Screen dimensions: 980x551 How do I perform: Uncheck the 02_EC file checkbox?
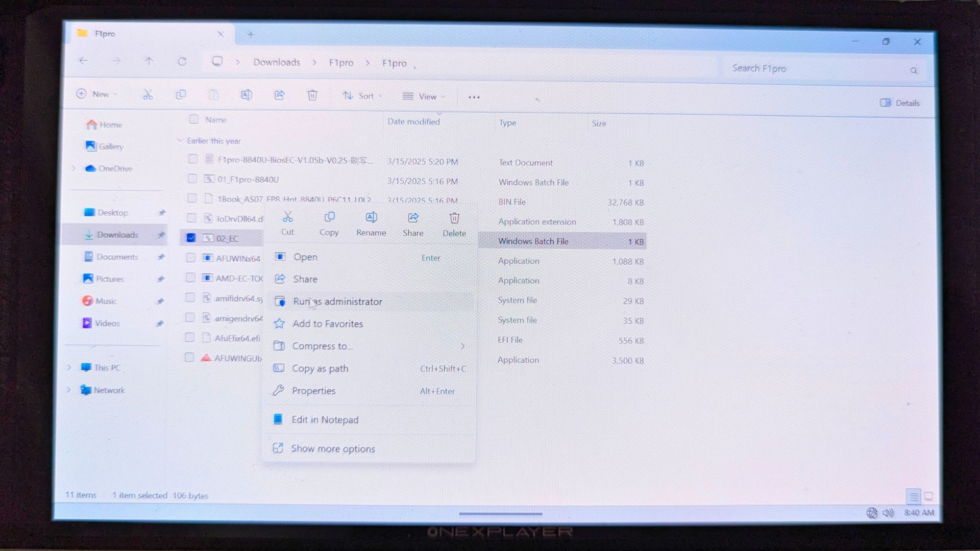(191, 238)
